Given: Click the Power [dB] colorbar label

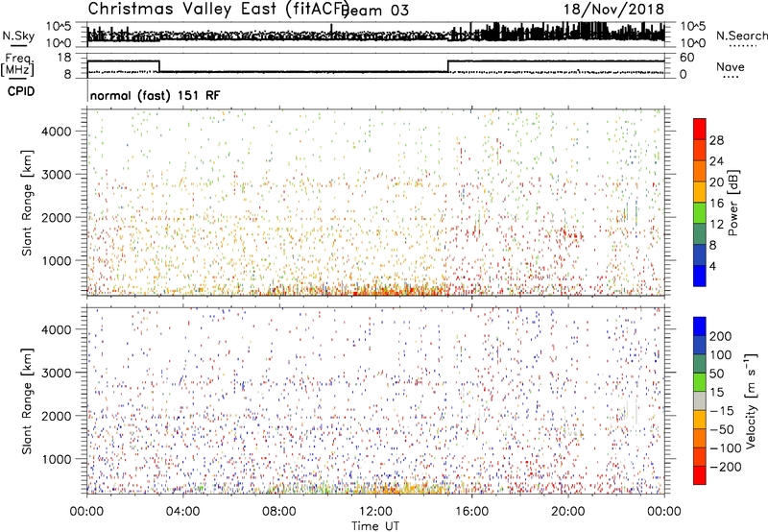Looking at the screenshot, I should click(x=732, y=203).
